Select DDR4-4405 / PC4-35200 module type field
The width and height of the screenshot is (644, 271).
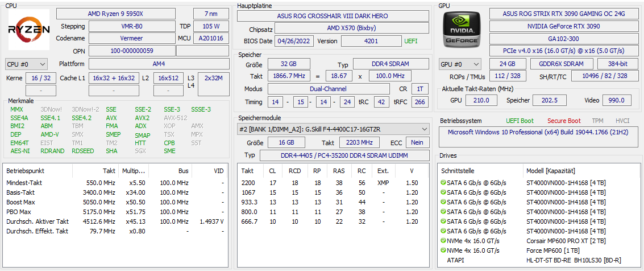pos(344,155)
